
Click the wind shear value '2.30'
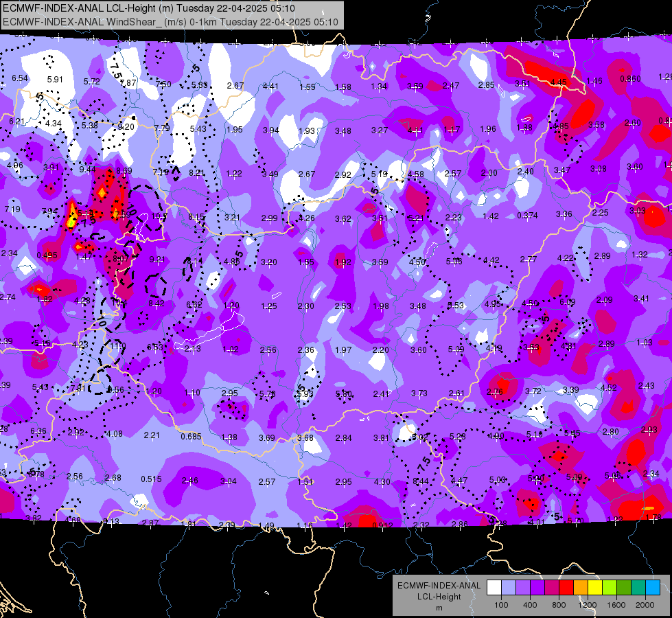pos(306,306)
